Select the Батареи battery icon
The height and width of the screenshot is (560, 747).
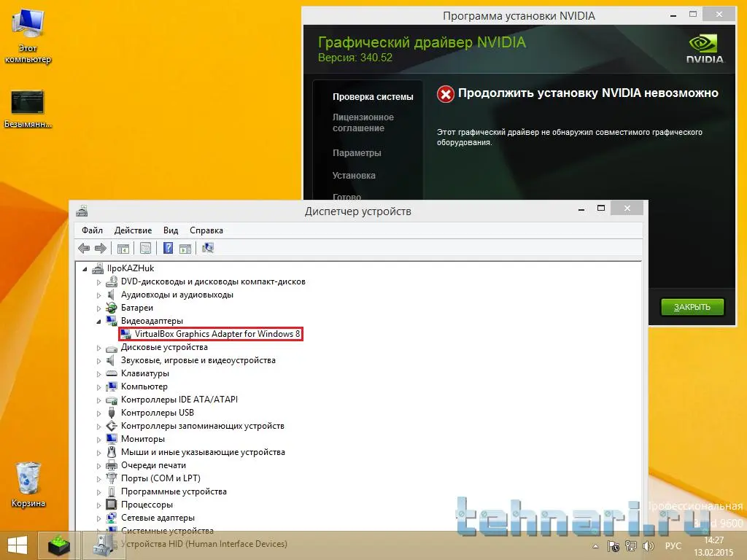[112, 308]
